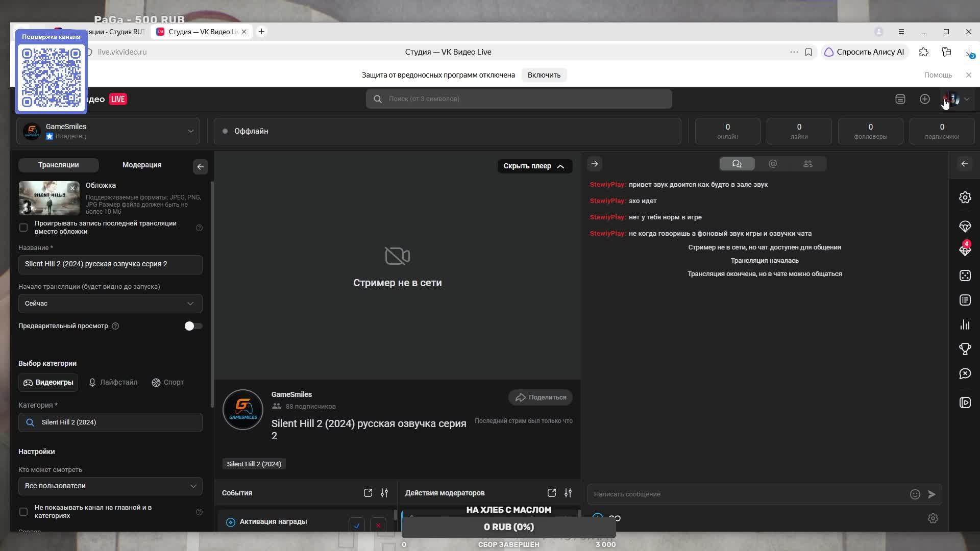Open the dice icon in right sidebar

click(x=965, y=275)
